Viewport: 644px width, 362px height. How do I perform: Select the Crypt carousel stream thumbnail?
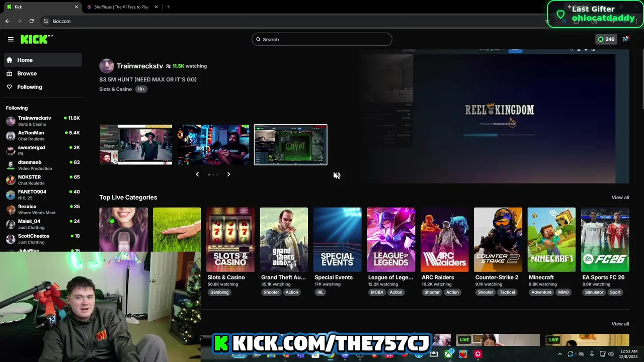(291, 145)
